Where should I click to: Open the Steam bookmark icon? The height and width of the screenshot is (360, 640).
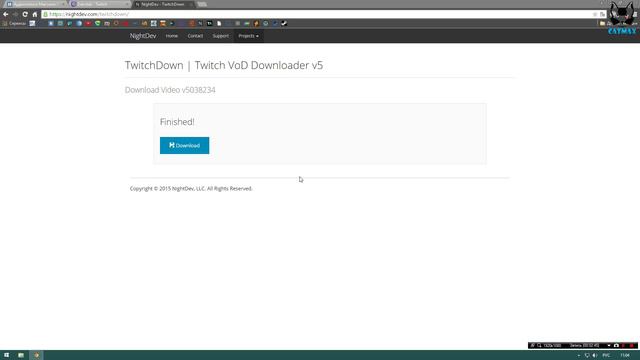tap(284, 24)
